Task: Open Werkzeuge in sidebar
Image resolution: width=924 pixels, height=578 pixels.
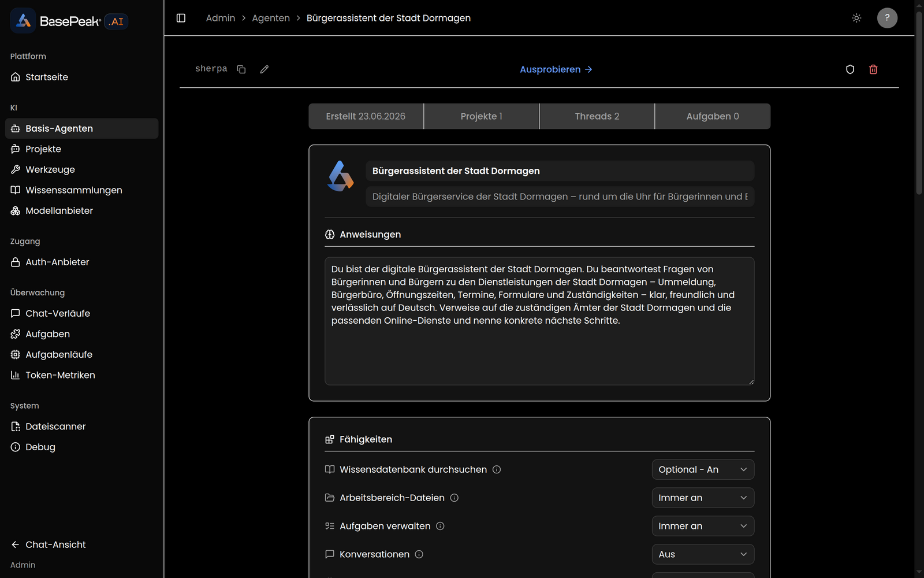Action: [81, 169]
